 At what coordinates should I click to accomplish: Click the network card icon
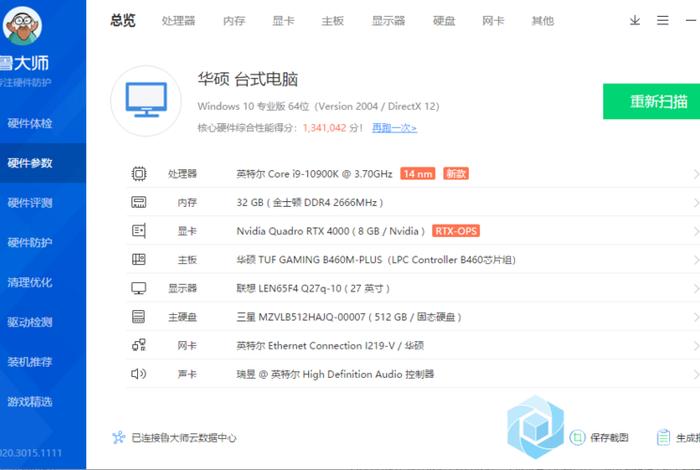pyautogui.click(x=139, y=345)
